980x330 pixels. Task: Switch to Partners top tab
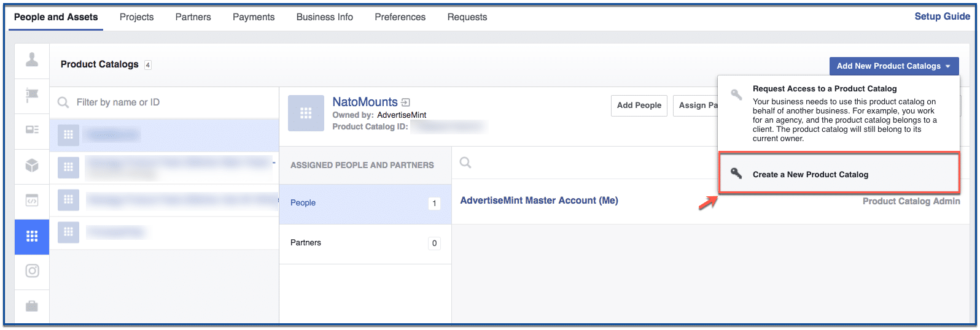click(193, 17)
